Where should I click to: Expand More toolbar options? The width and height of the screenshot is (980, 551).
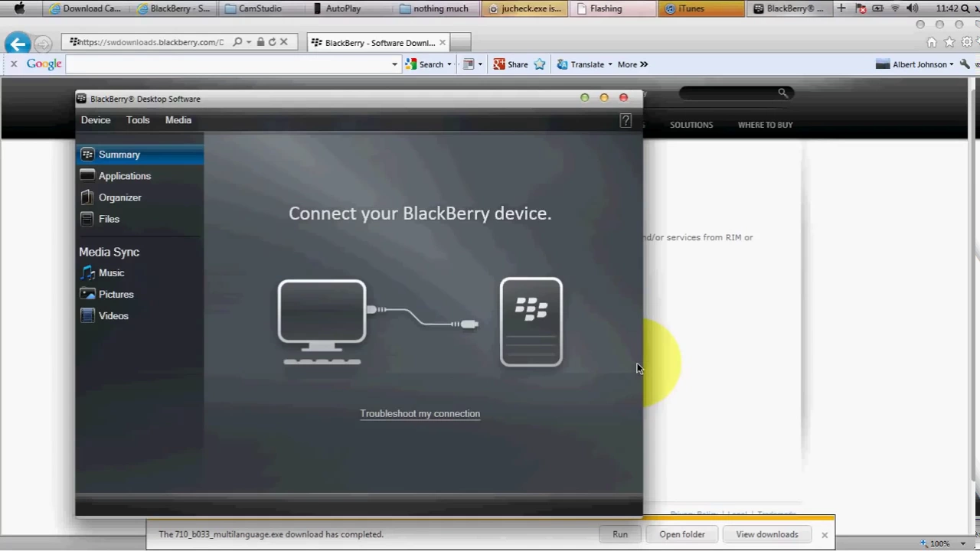click(633, 64)
